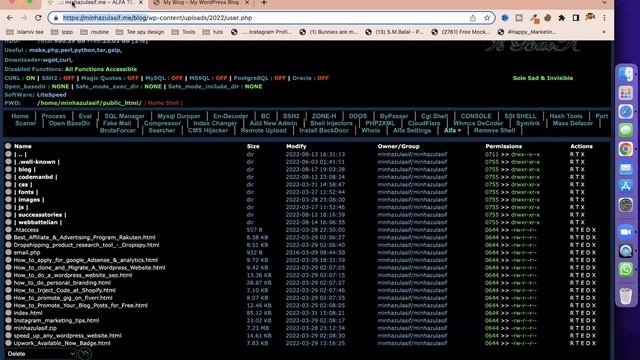This screenshot has width=640, height=360.
Task: Open Google Chrome from the dock
Action: (x=626, y=149)
